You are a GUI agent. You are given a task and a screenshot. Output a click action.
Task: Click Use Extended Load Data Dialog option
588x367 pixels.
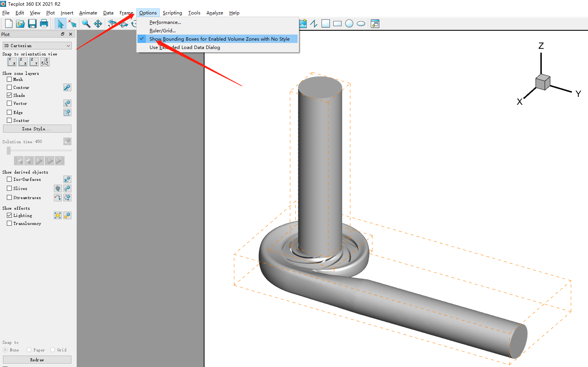(x=184, y=47)
